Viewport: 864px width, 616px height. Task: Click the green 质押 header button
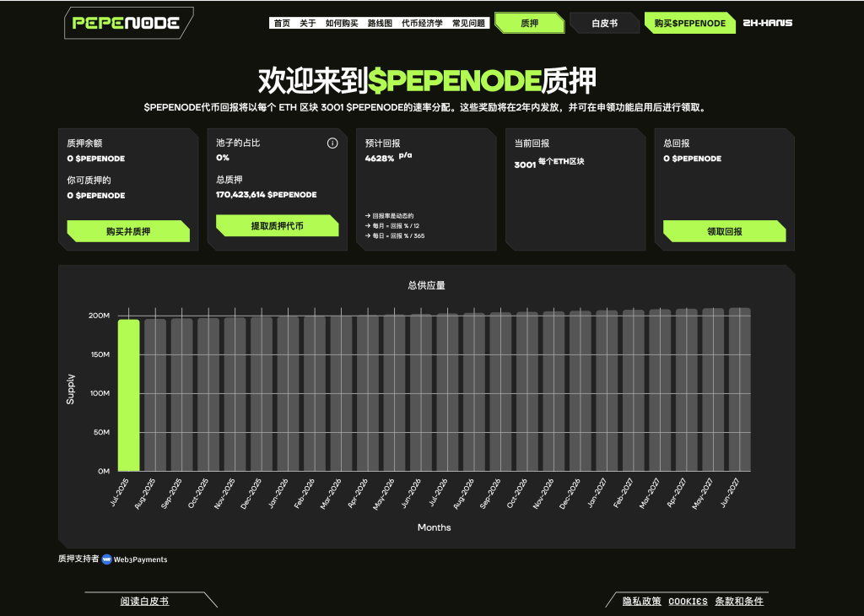click(x=530, y=23)
